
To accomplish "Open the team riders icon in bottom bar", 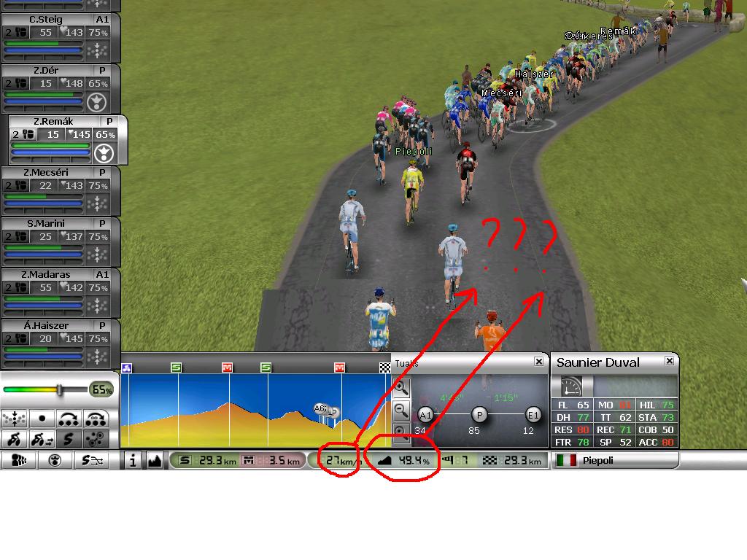I will 18,461.
